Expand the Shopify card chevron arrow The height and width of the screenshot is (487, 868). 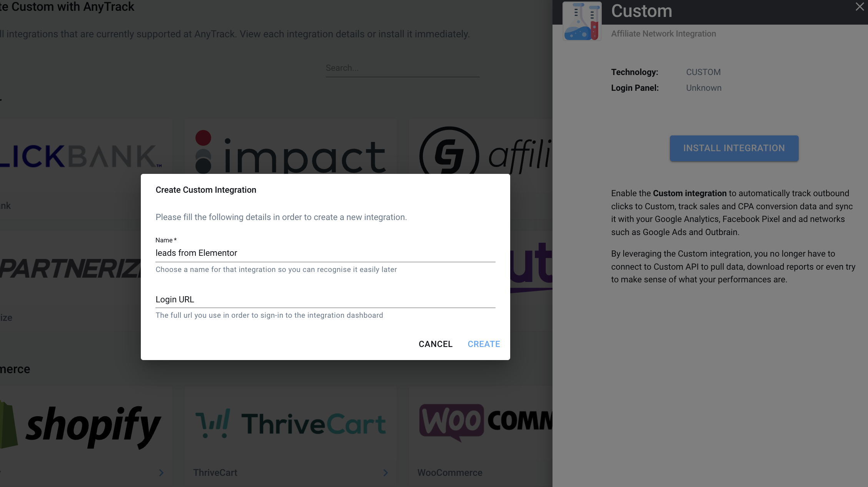tap(161, 473)
